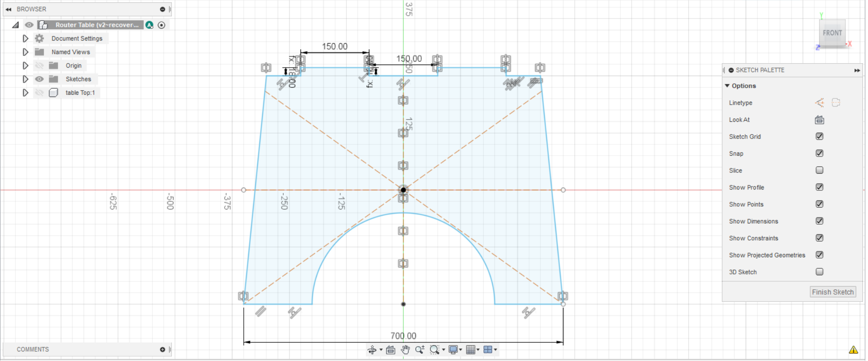868x361 pixels.
Task: Click the green A badge beside Router Table
Action: click(x=149, y=25)
